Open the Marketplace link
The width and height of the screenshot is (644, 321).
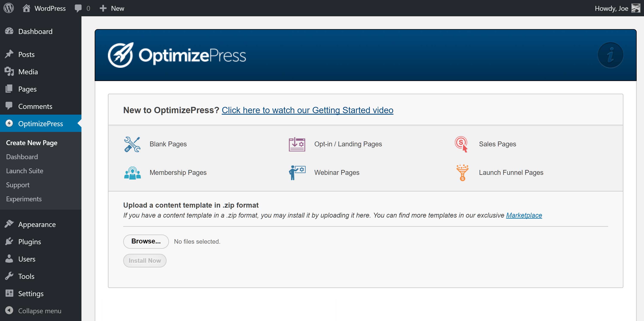click(x=524, y=215)
